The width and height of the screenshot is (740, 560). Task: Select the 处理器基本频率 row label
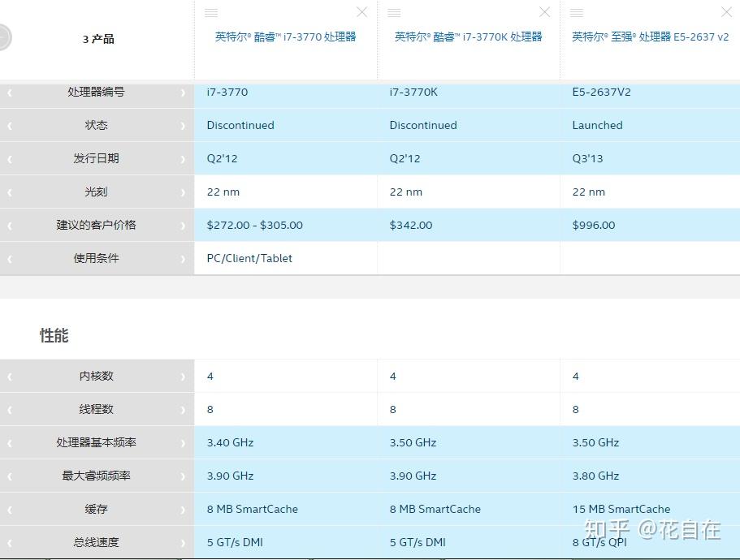(x=97, y=442)
